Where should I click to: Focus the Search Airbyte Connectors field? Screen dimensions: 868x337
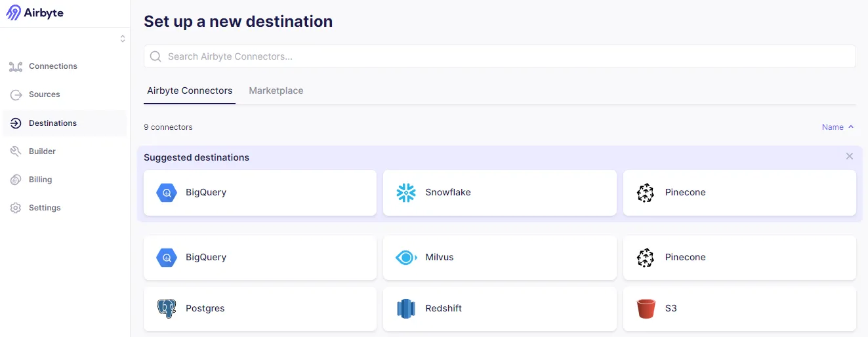(x=499, y=56)
